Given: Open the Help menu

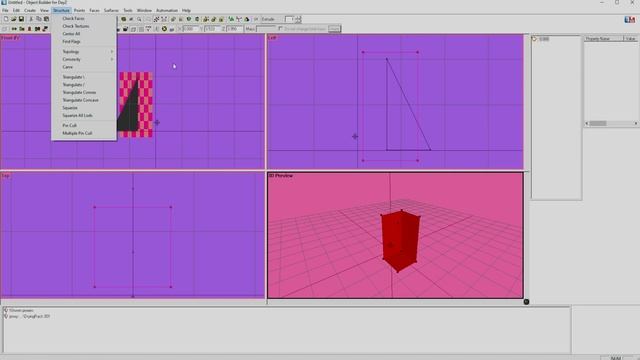Looking at the screenshot, I should pos(186,10).
